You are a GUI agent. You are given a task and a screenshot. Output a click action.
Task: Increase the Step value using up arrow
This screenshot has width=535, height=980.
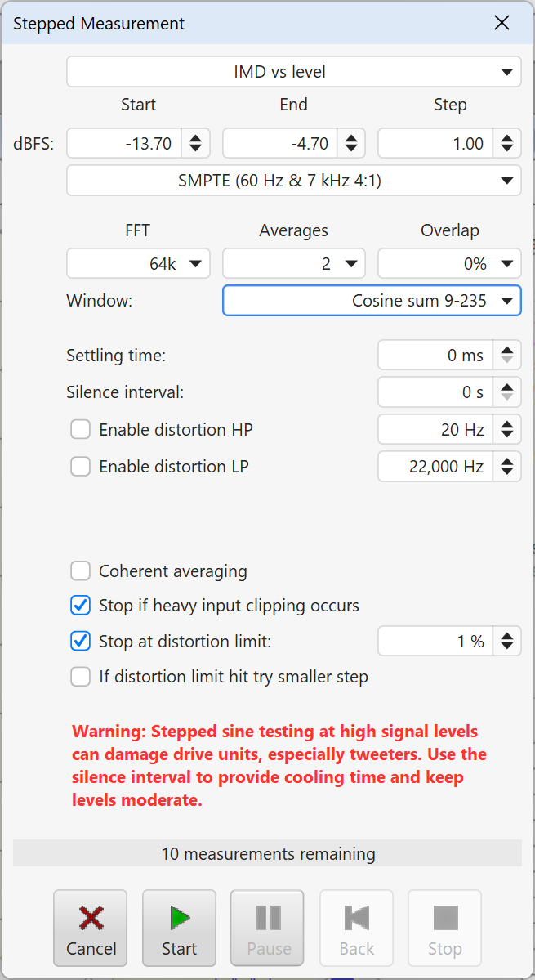(507, 139)
